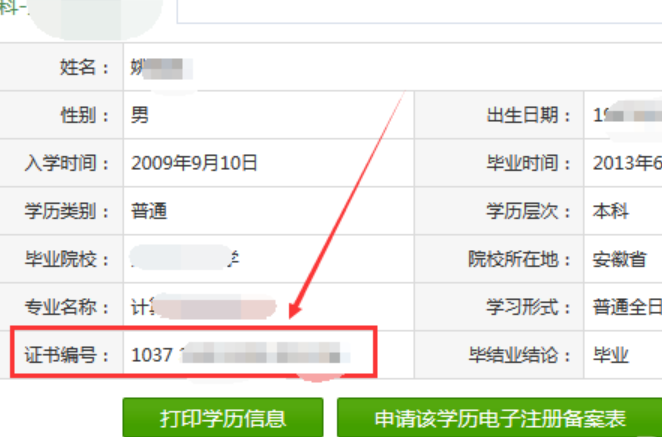The image size is (662, 437).
Task: Click the 申请该学历电子注册备案表 button
Action: coord(499,418)
